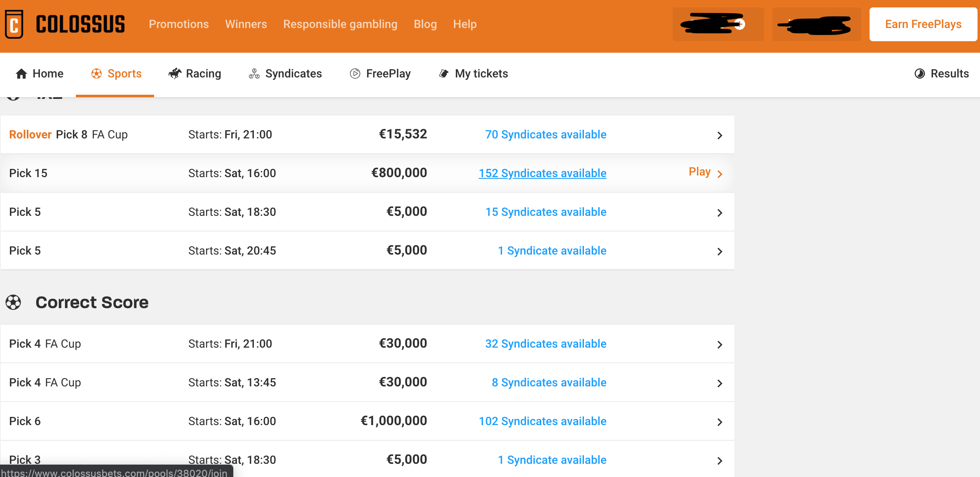This screenshot has height=477, width=980.
Task: Go to Responsible gambling
Action: [340, 24]
